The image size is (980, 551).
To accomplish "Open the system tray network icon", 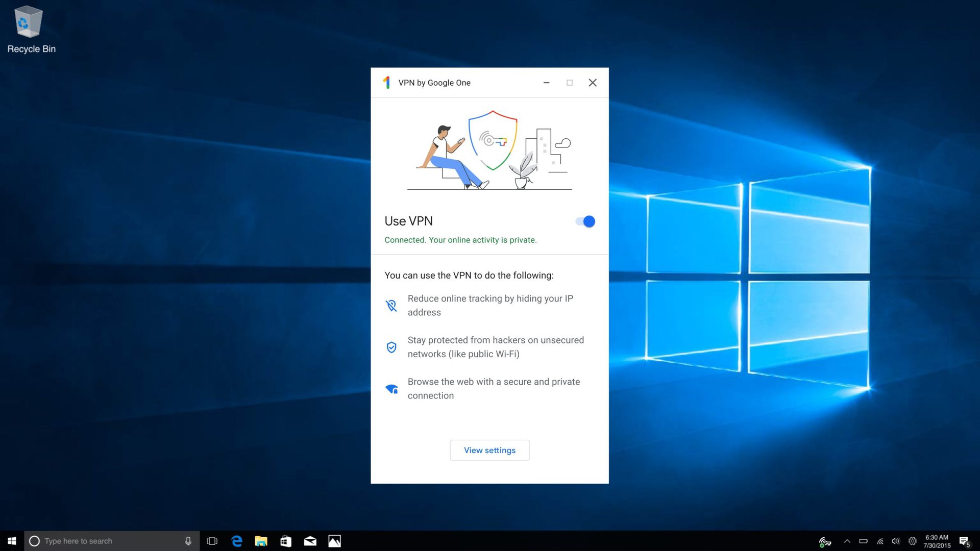I will pos(880,540).
